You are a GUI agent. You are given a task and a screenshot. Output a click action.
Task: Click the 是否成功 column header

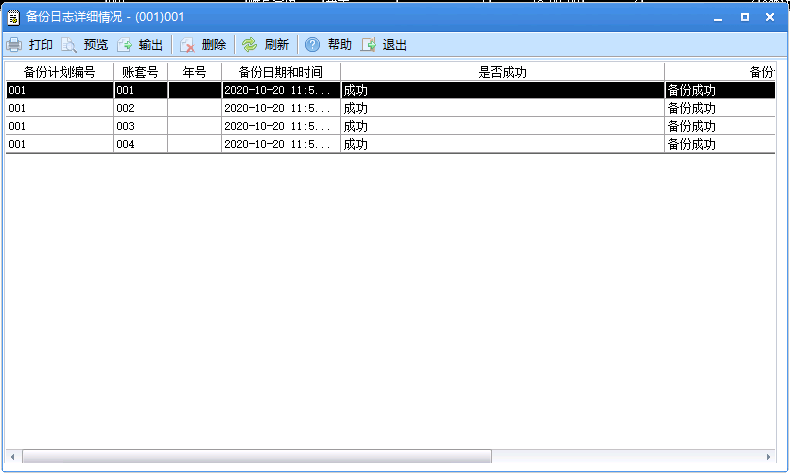[502, 72]
